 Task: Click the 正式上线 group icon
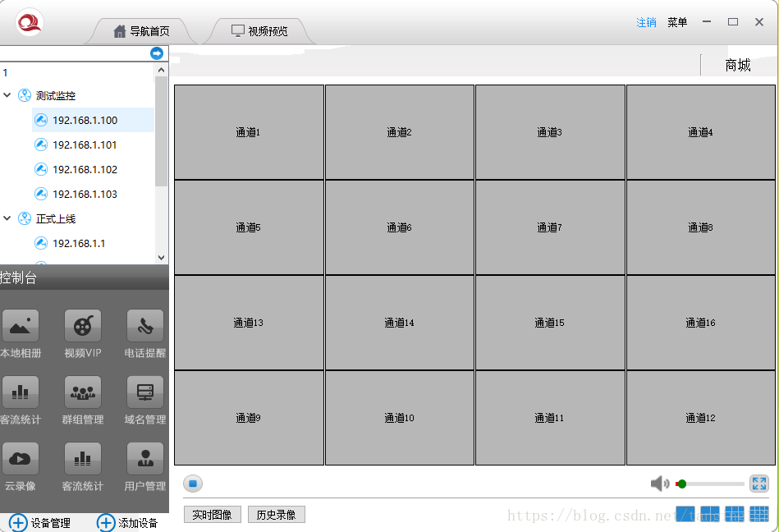tap(25, 218)
